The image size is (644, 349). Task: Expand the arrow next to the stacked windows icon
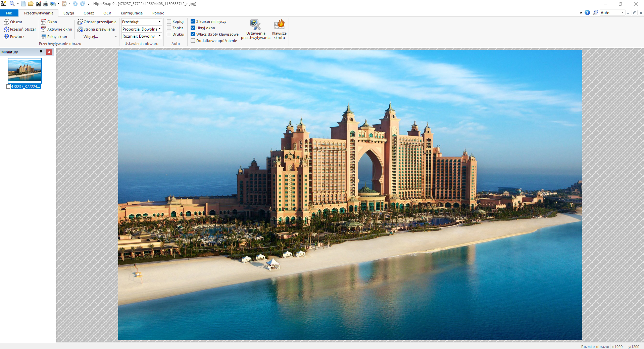[x=58, y=4]
